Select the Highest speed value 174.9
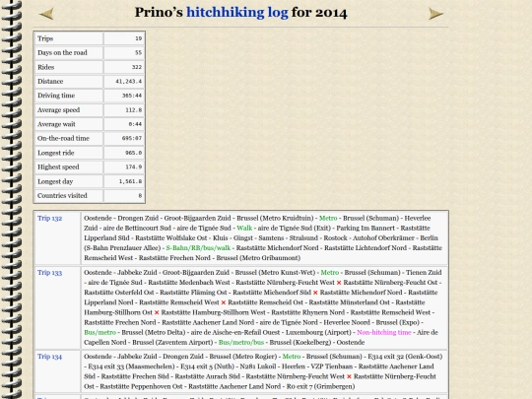532x399 pixels. (x=134, y=167)
